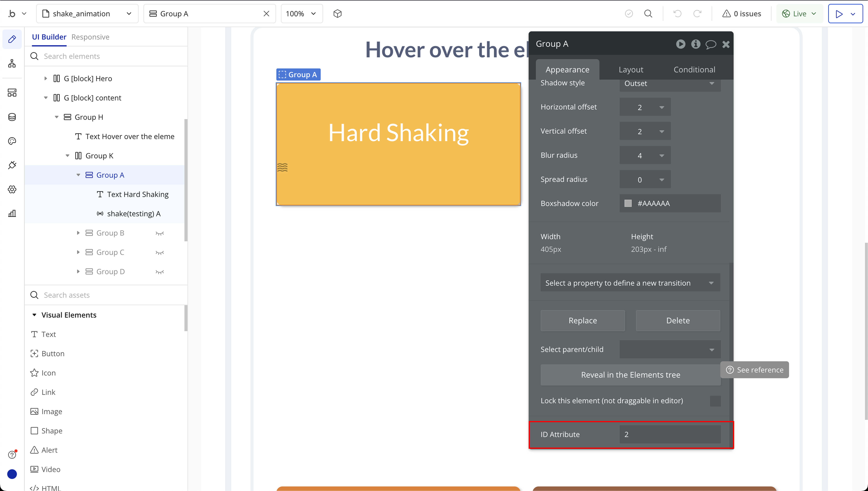The width and height of the screenshot is (868, 491).
Task: Open the Plugins plug icon
Action: (x=12, y=165)
